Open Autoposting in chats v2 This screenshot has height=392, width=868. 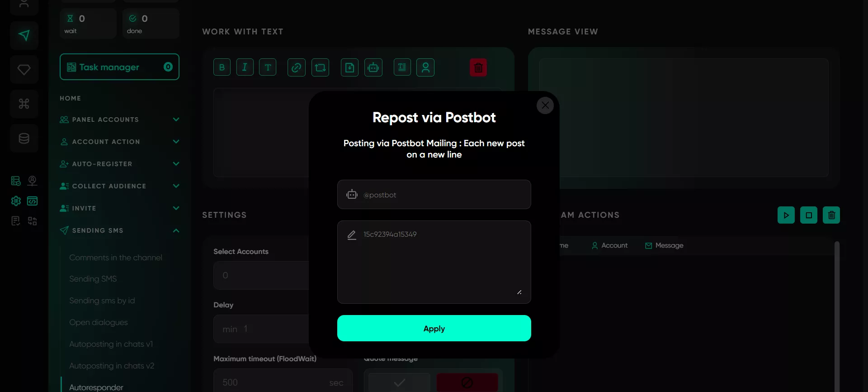[112, 366]
